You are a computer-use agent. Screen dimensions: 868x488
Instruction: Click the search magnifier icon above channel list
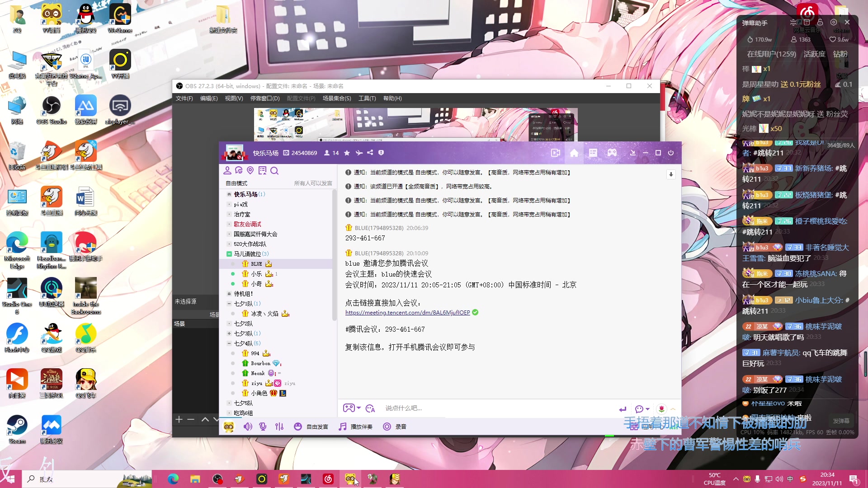point(274,171)
